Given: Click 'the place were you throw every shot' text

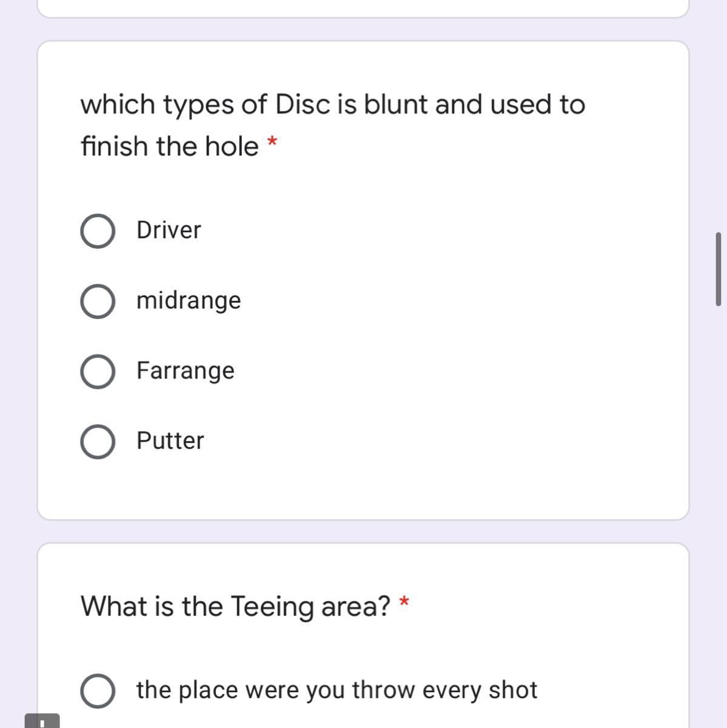Looking at the screenshot, I should (337, 690).
